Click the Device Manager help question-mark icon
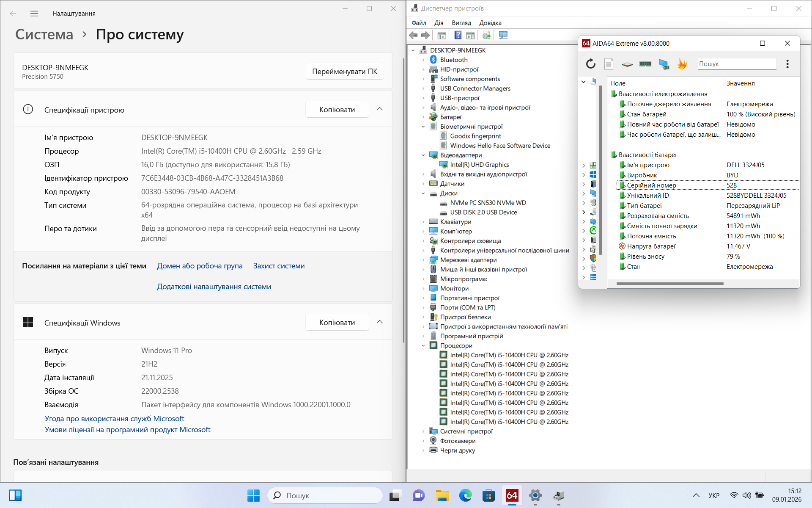 (x=458, y=36)
